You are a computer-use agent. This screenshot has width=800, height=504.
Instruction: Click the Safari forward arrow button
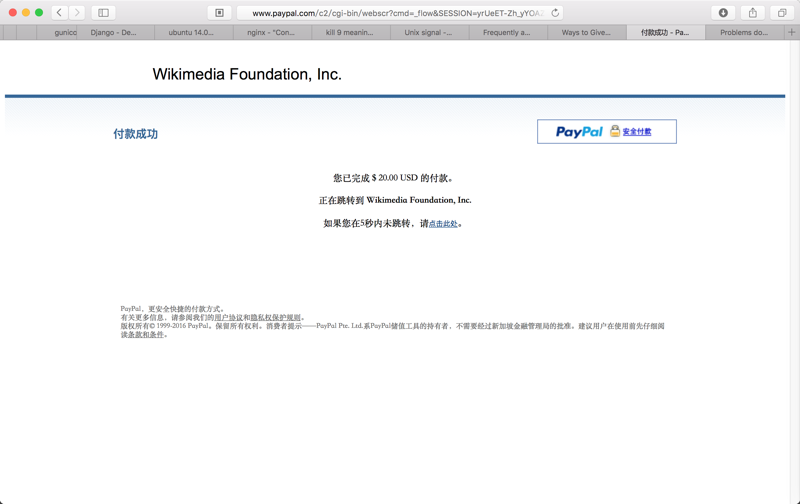tap(77, 13)
